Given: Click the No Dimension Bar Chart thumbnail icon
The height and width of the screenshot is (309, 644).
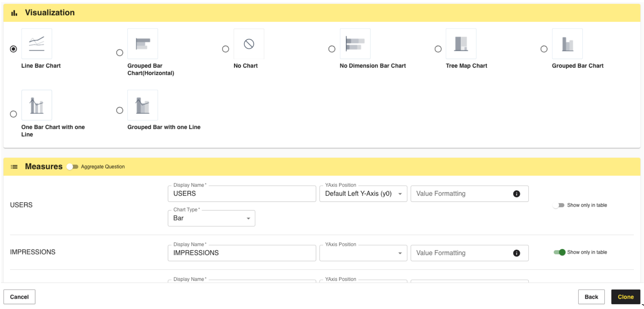Looking at the screenshot, I should 355,44.
